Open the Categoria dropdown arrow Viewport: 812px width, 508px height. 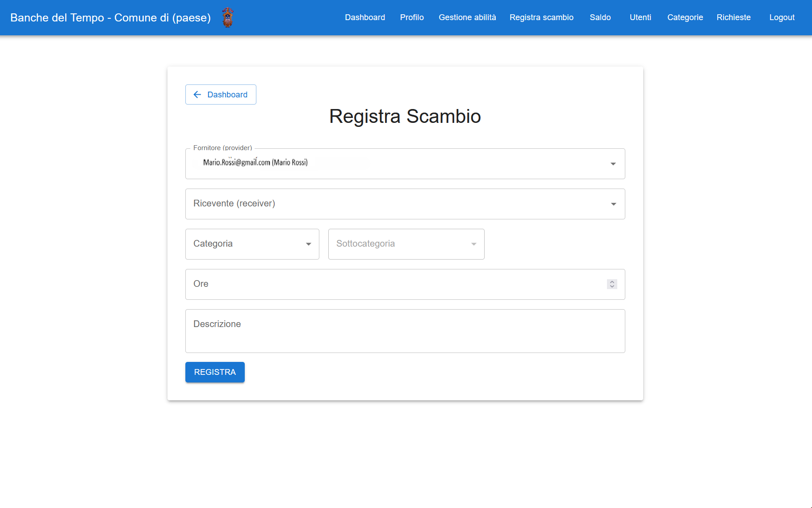pos(308,244)
